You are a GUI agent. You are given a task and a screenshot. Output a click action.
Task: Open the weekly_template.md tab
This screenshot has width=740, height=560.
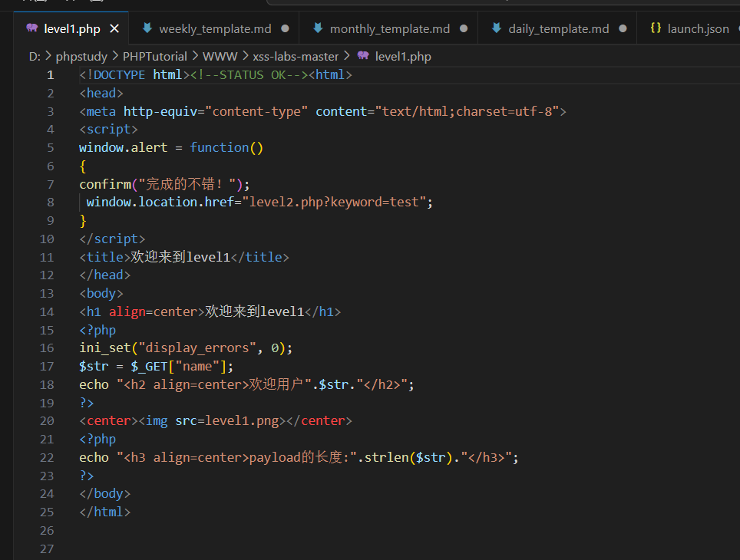pyautogui.click(x=215, y=29)
